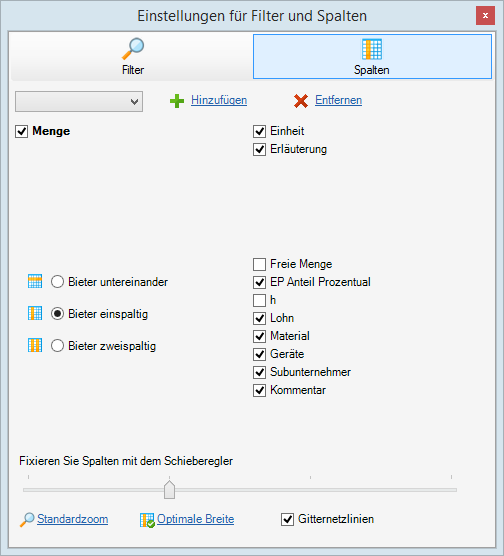The width and height of the screenshot is (504, 556).
Task: Click the green plus icon beside Hinzufügen
Action: tap(177, 101)
